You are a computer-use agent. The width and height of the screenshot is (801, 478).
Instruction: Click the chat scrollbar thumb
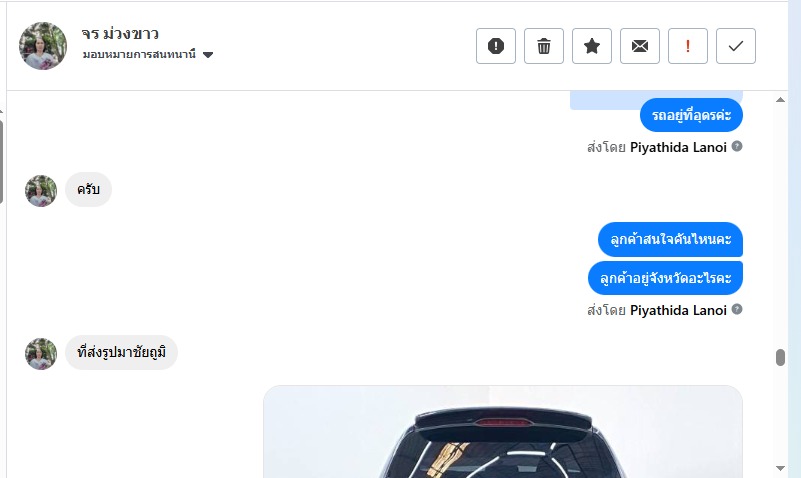(x=780, y=357)
